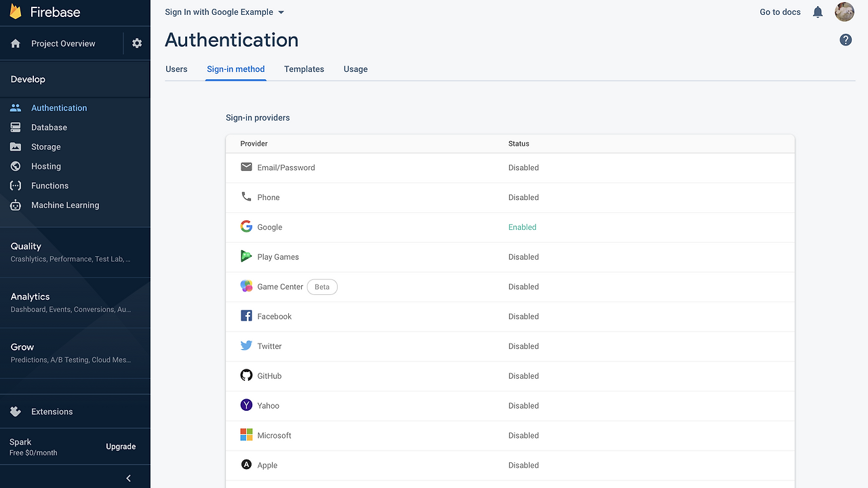This screenshot has height=488, width=868.
Task: Open Hosting in the sidebar
Action: pyautogui.click(x=46, y=166)
